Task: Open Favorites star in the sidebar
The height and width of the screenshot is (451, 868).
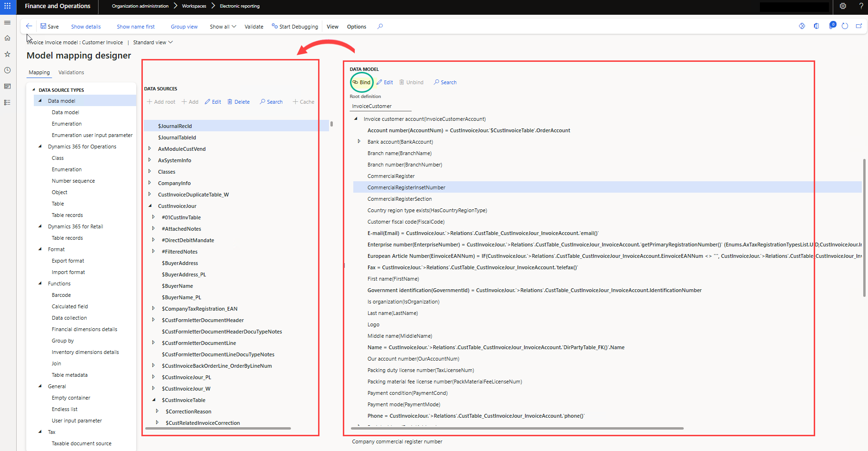Action: 8,54
